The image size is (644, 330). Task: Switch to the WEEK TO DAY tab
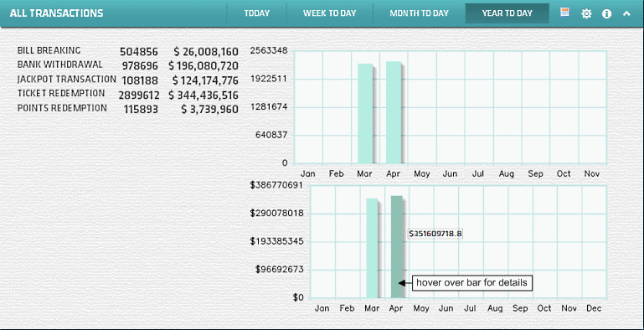pyautogui.click(x=329, y=13)
